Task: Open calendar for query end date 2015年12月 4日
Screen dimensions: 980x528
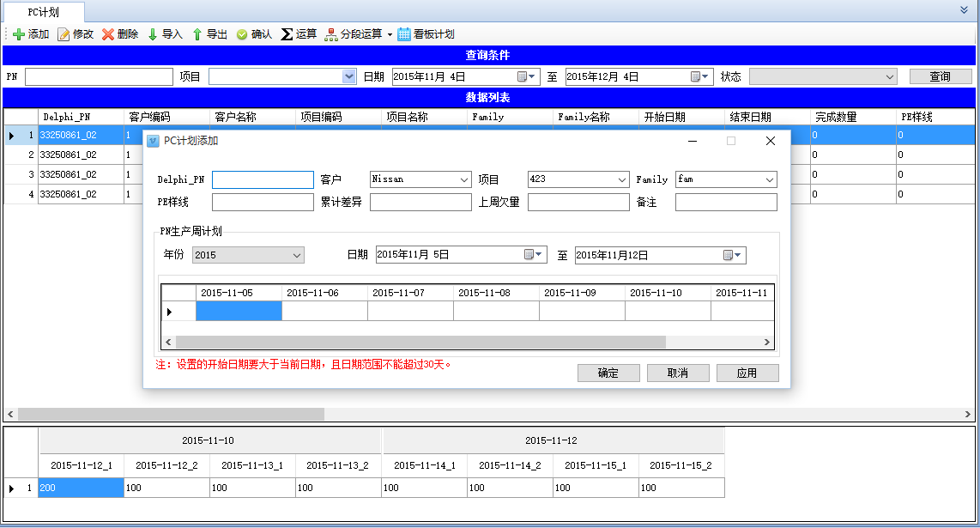Action: [x=699, y=77]
